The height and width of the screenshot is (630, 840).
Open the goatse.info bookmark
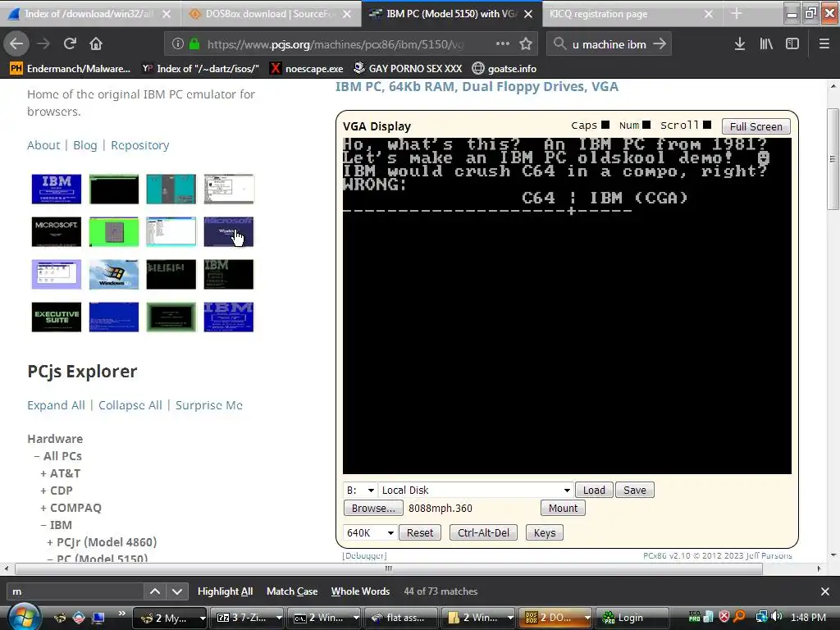(504, 69)
